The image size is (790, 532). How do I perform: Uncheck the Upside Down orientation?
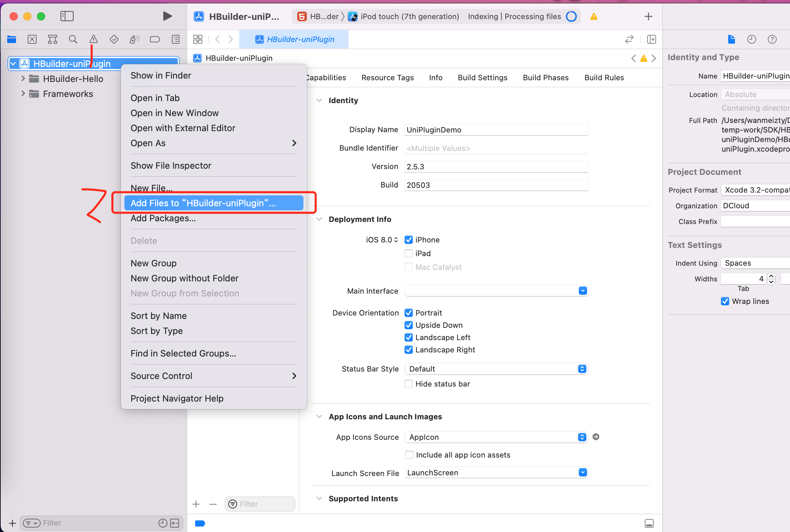point(409,325)
